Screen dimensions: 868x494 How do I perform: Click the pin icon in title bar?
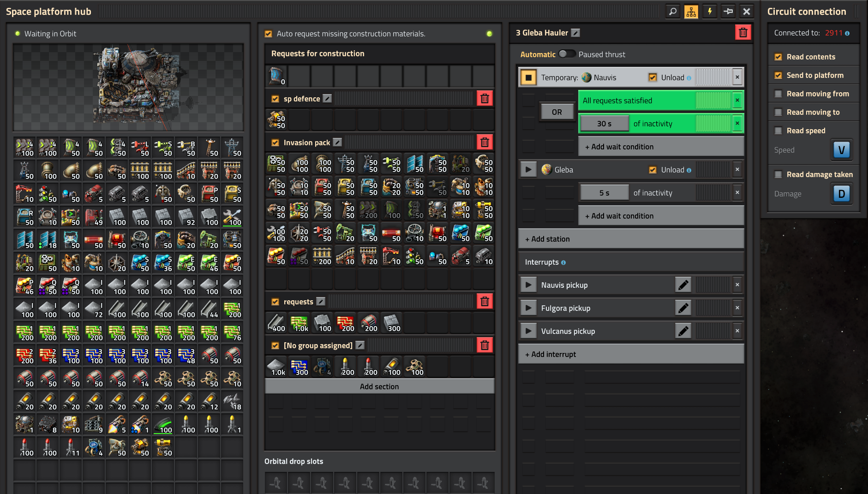[728, 12]
